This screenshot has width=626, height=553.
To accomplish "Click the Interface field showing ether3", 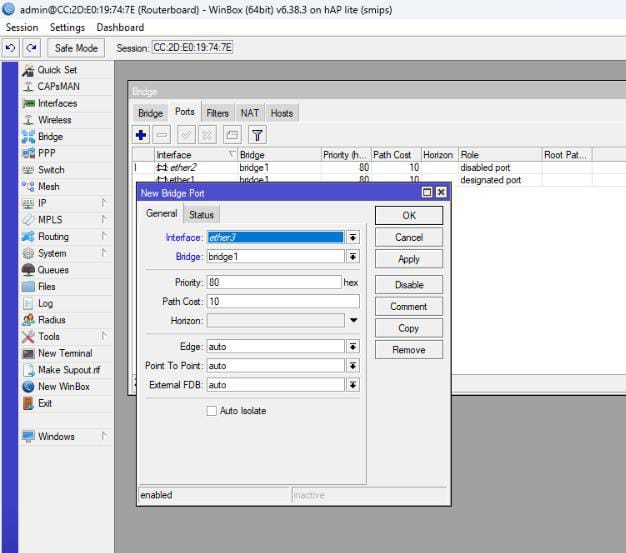I will pos(275,238).
